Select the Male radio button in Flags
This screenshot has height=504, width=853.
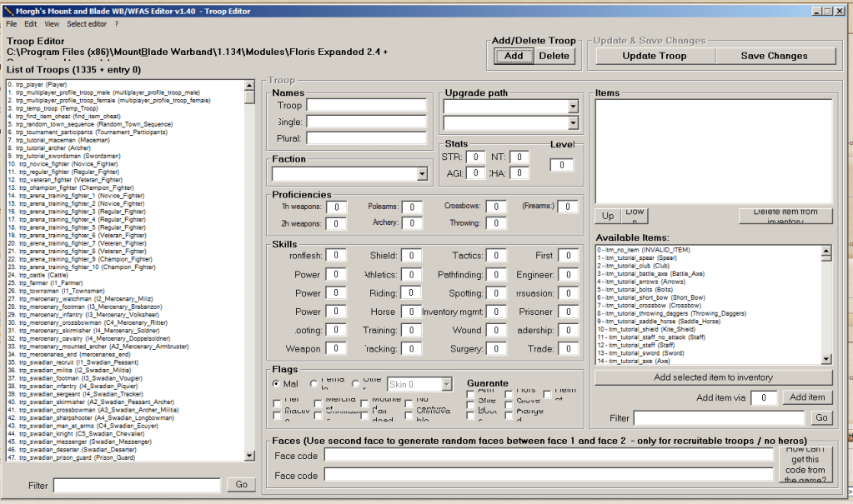(276, 383)
